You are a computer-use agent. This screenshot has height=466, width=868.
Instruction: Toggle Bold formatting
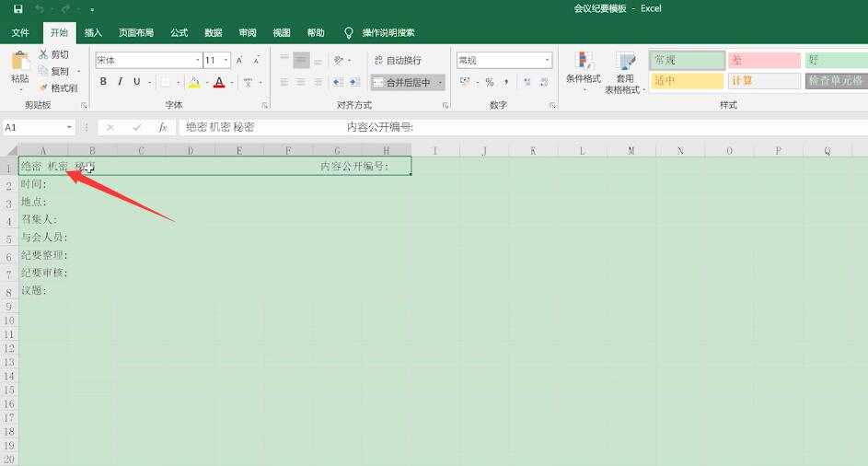click(103, 82)
